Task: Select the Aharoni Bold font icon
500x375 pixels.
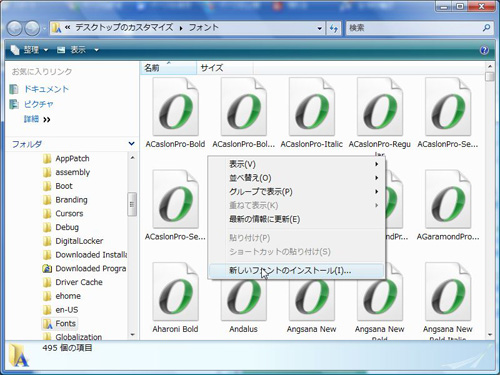Action: coord(175,292)
